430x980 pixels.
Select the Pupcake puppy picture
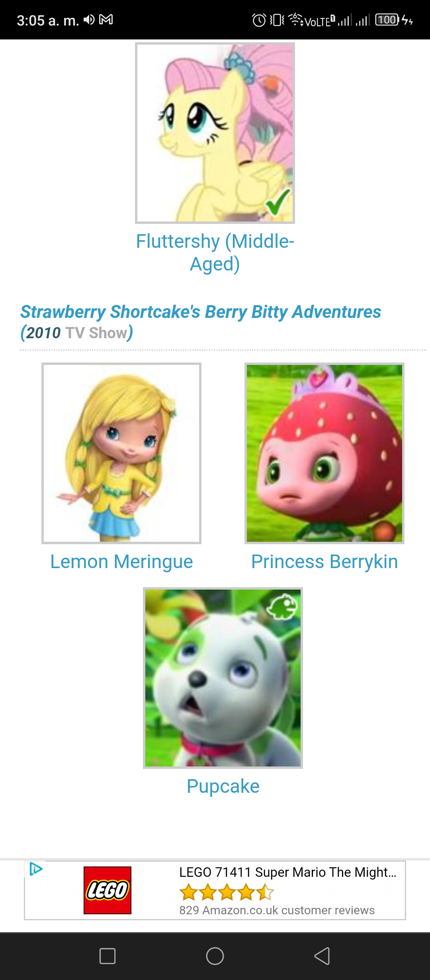click(223, 678)
